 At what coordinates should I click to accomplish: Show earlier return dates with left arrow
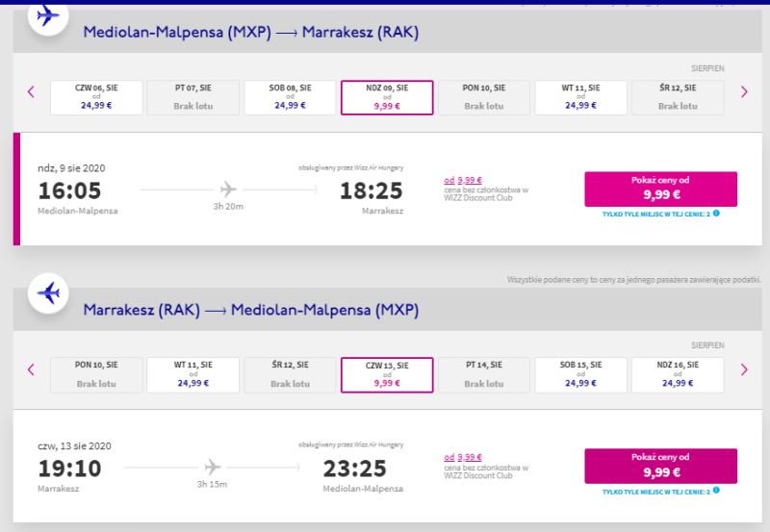tap(31, 369)
